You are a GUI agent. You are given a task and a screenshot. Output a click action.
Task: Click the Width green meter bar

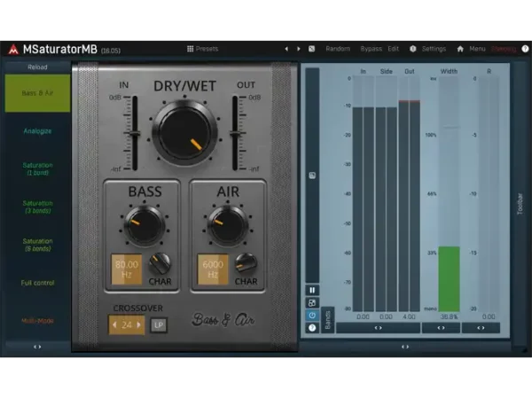point(450,279)
